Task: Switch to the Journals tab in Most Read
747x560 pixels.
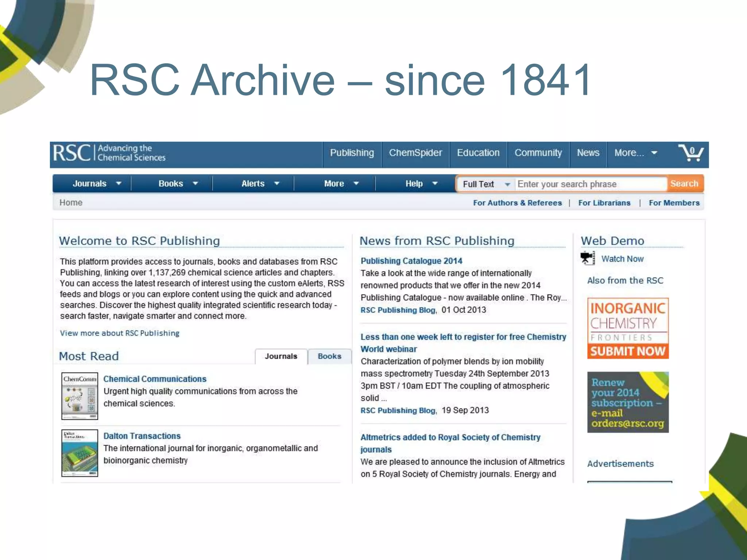Action: tap(281, 356)
